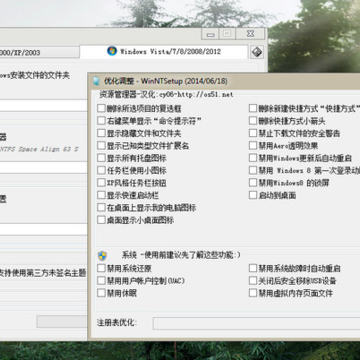Switch to the 2000/XP/2003 tab

tap(39, 52)
